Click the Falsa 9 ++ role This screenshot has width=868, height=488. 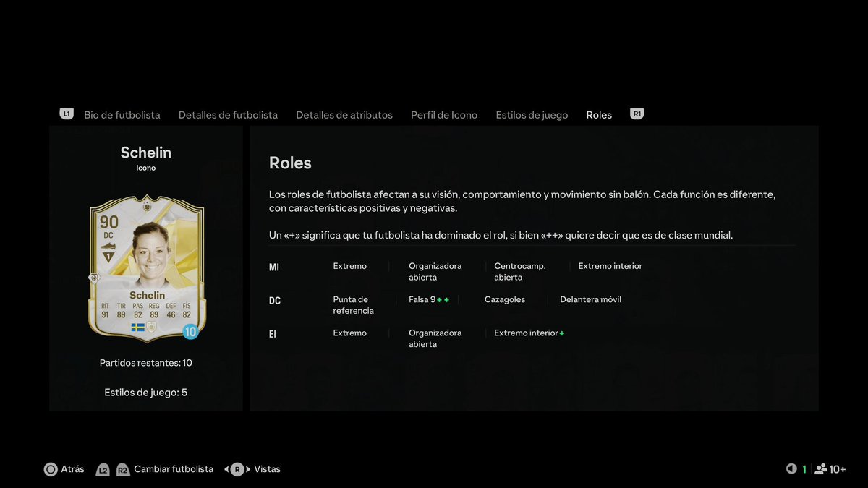[x=429, y=299]
